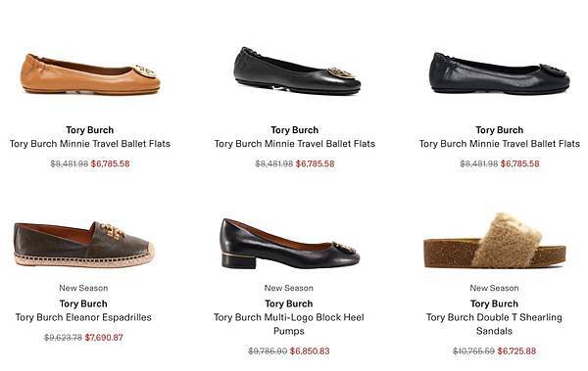Click the struck-through $10,765.59 original price
This screenshot has width=588, height=371.
click(473, 351)
